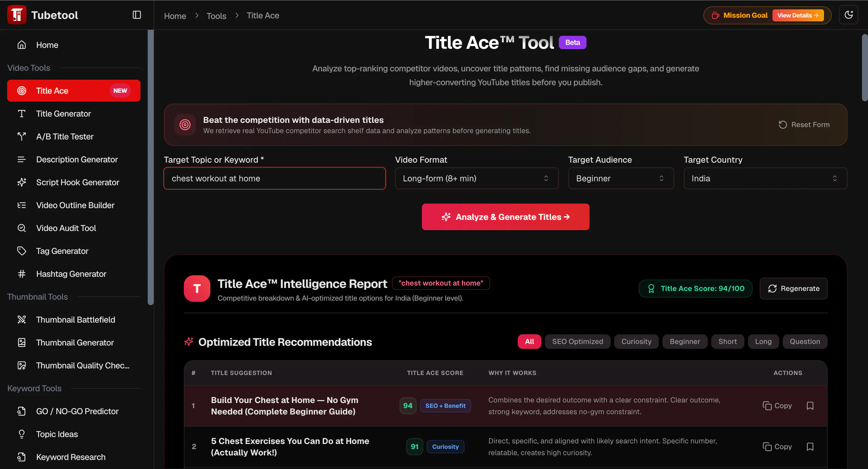Select the Short filter tab
This screenshot has width=868, height=469.
pos(728,341)
